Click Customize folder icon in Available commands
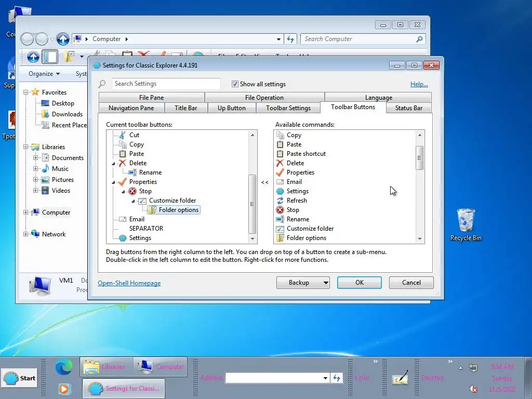 [280, 229]
